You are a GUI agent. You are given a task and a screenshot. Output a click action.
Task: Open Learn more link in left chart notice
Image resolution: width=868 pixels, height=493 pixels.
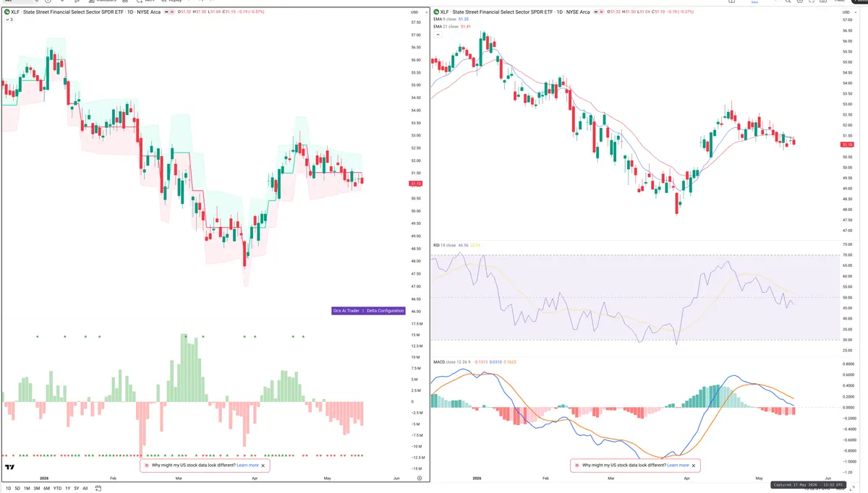[x=246, y=466]
